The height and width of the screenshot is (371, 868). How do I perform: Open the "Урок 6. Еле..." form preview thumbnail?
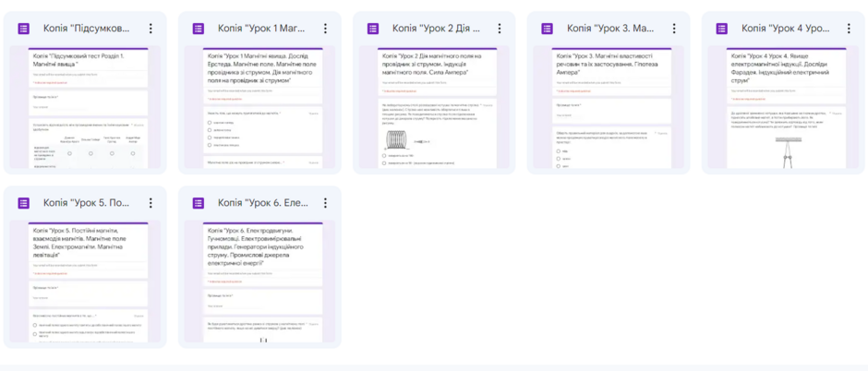pyautogui.click(x=259, y=281)
